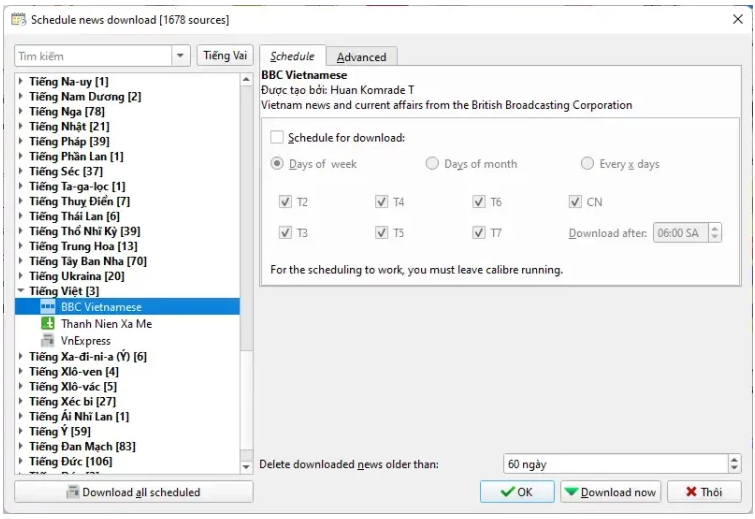
Task: Select Tiếng Đan Mạch [83] row
Action: (127, 446)
